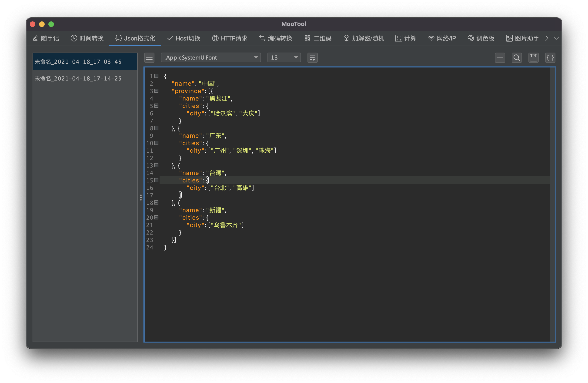The height and width of the screenshot is (383, 588).
Task: Switch to the HTTP请求 tab
Action: tap(230, 38)
